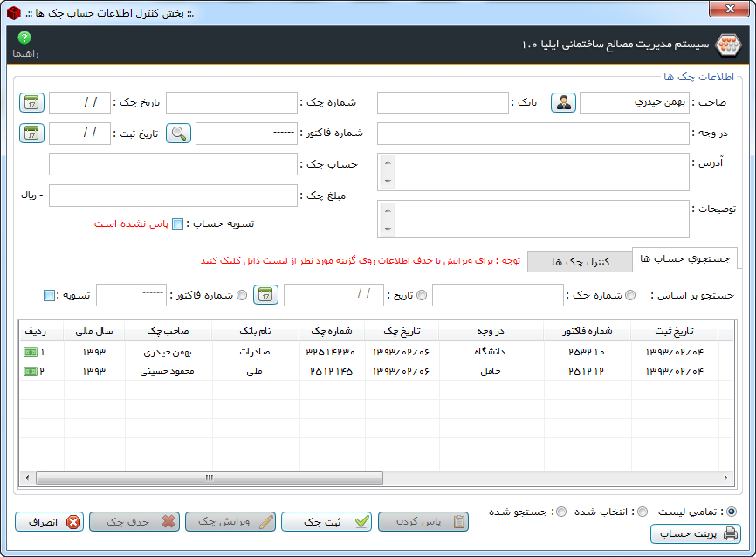This screenshot has height=557, width=756.
Task: Select the تمامی لیست radio option
Action: pyautogui.click(x=732, y=512)
